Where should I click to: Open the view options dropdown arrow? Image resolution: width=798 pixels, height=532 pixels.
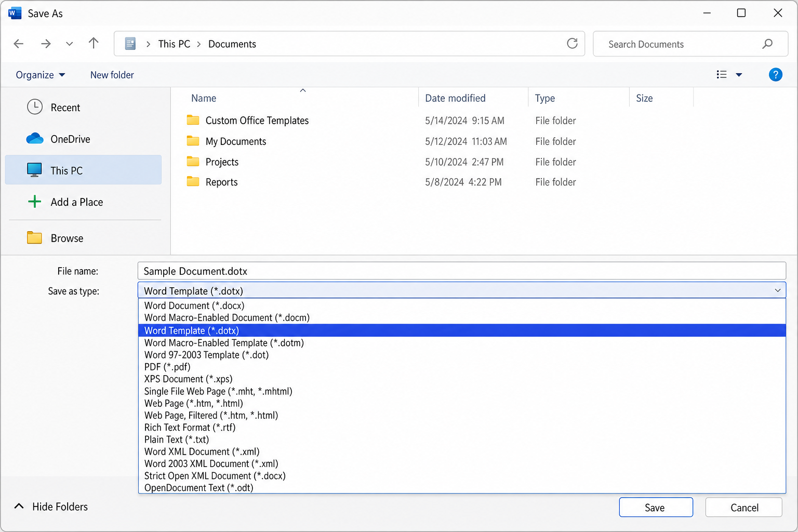(739, 75)
